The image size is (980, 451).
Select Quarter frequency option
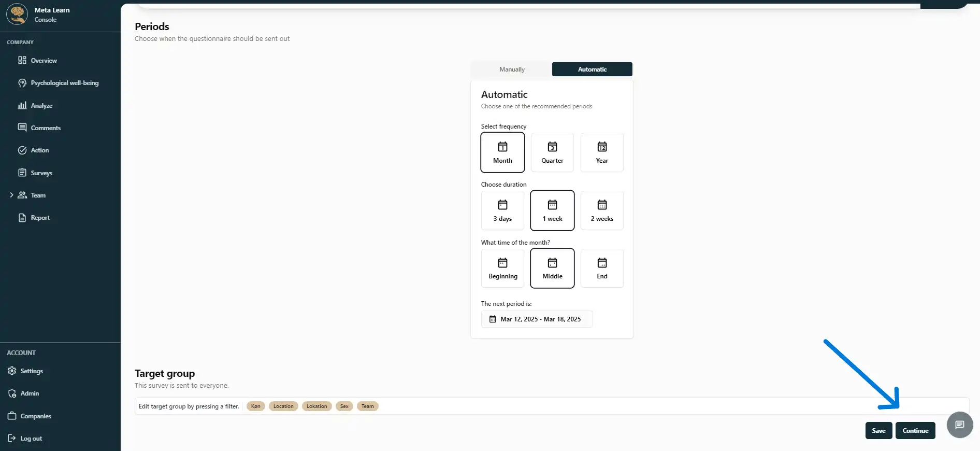point(552,152)
